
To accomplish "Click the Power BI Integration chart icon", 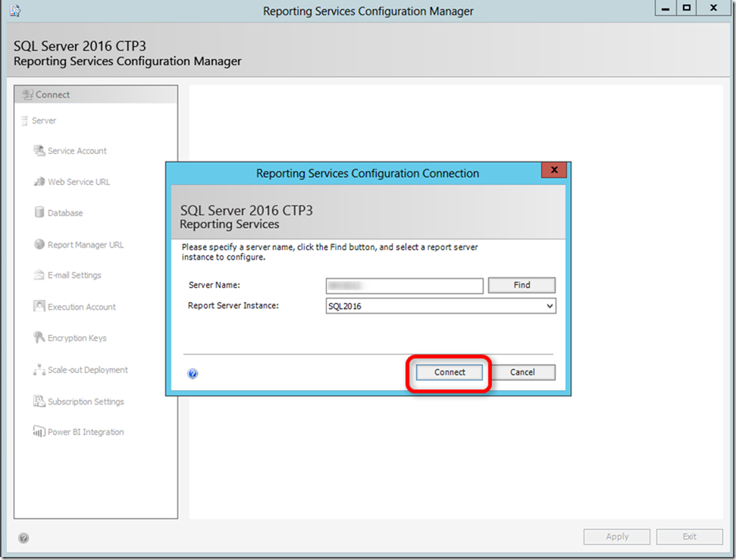I will 39,431.
